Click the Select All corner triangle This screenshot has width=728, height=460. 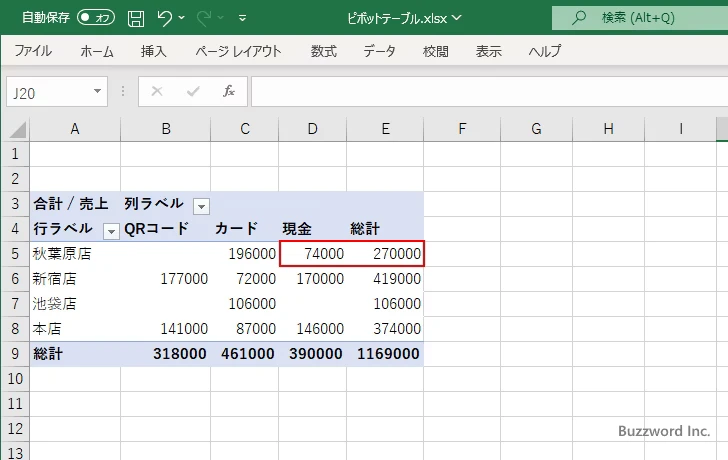[18, 130]
